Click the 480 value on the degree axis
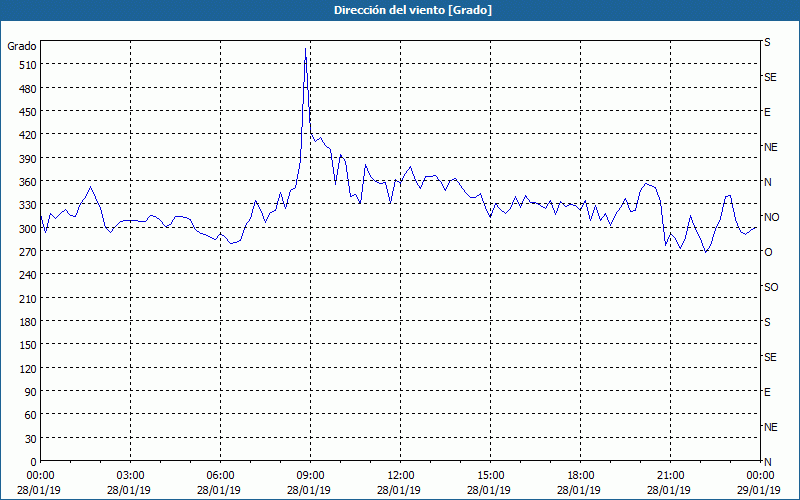The width and height of the screenshot is (800, 500). 28,89
